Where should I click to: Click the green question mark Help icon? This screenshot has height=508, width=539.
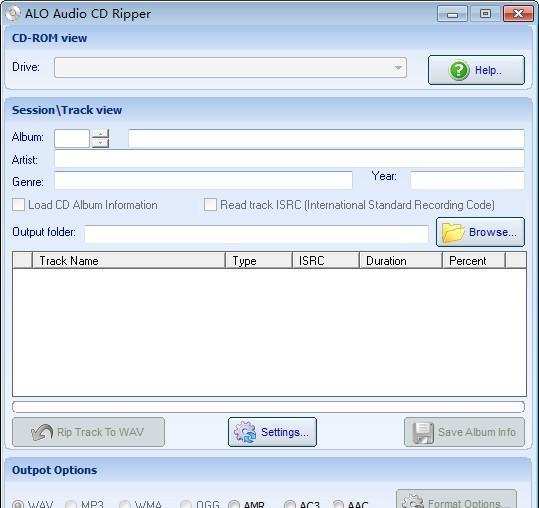459,70
